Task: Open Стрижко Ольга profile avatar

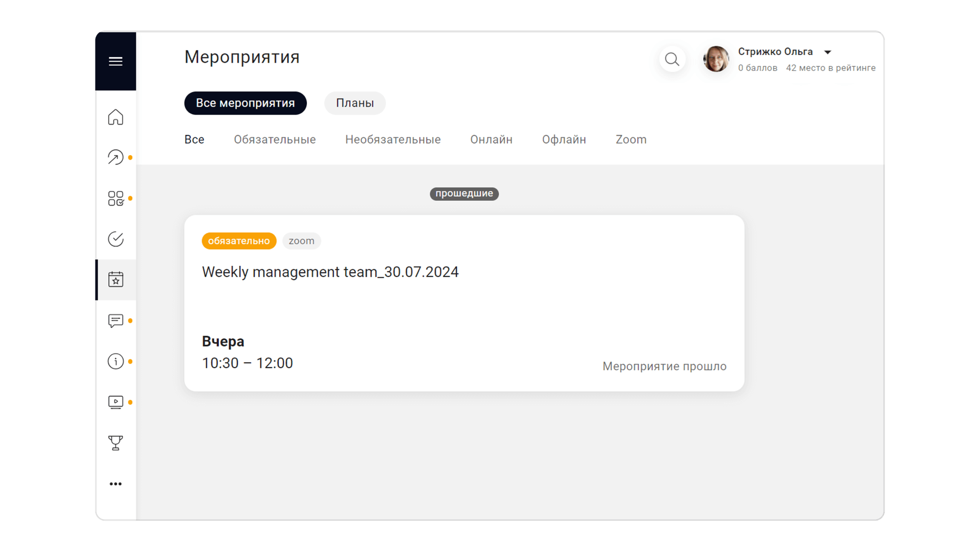Action: (716, 59)
